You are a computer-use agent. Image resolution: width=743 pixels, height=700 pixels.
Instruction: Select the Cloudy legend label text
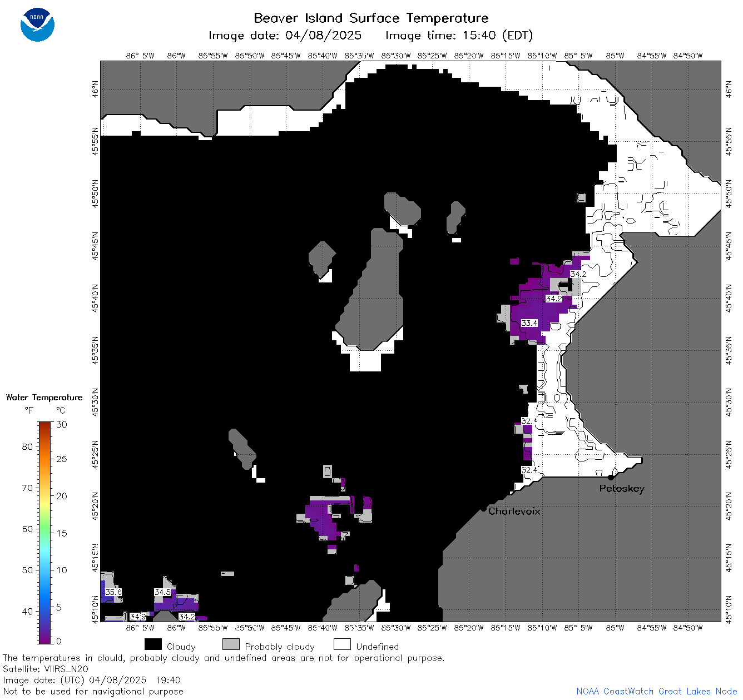coord(181,647)
